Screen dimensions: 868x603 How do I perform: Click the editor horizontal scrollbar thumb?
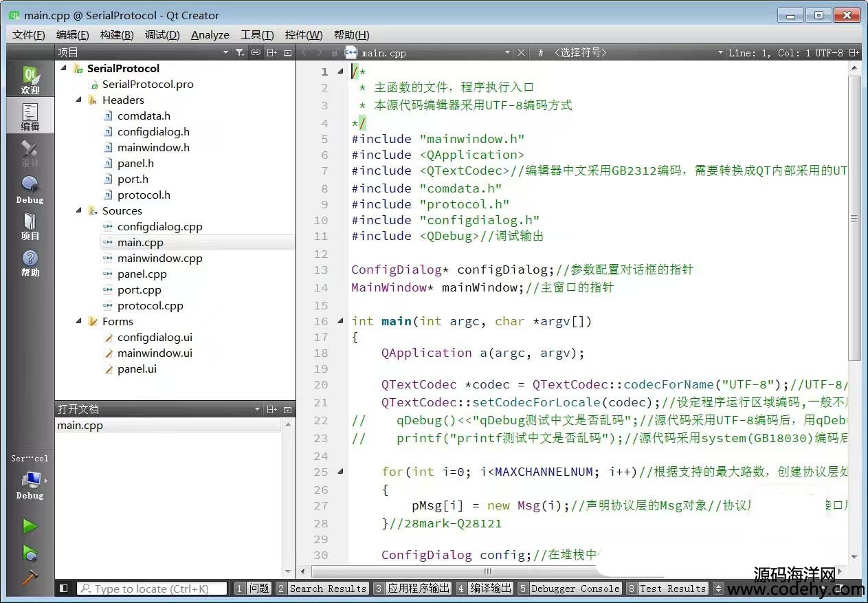point(487,571)
